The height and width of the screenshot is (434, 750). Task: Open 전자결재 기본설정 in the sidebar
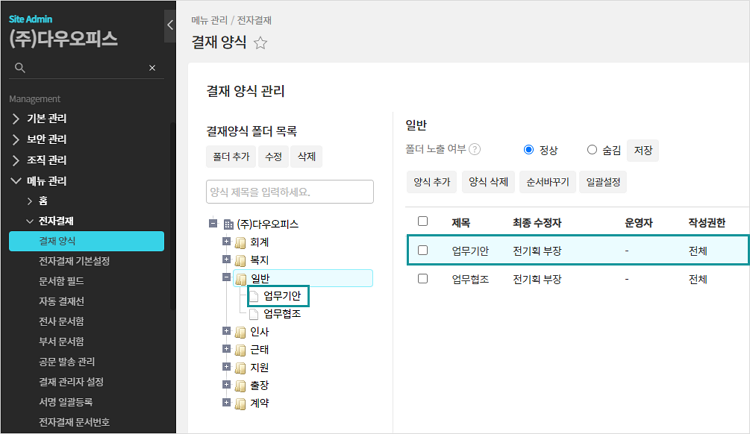pos(74,261)
